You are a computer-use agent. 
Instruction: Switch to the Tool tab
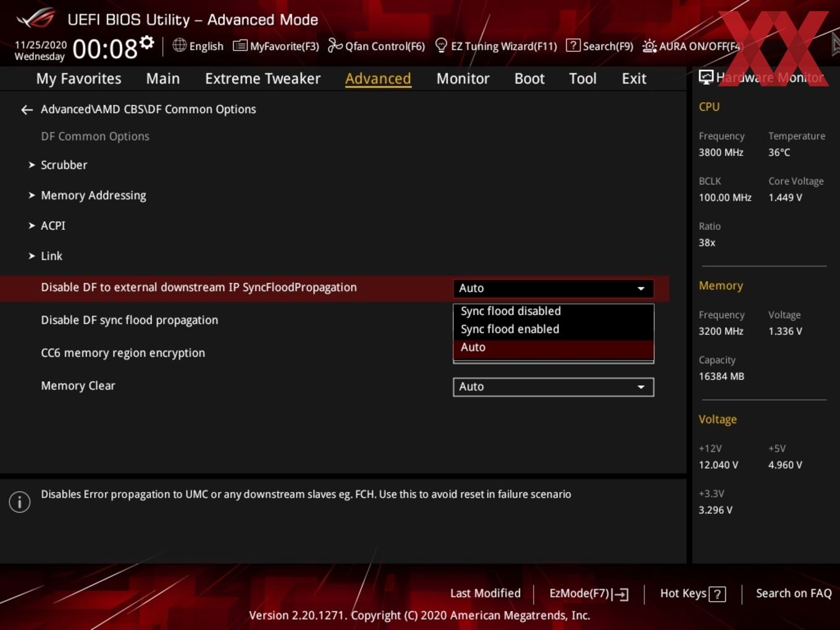click(x=582, y=78)
